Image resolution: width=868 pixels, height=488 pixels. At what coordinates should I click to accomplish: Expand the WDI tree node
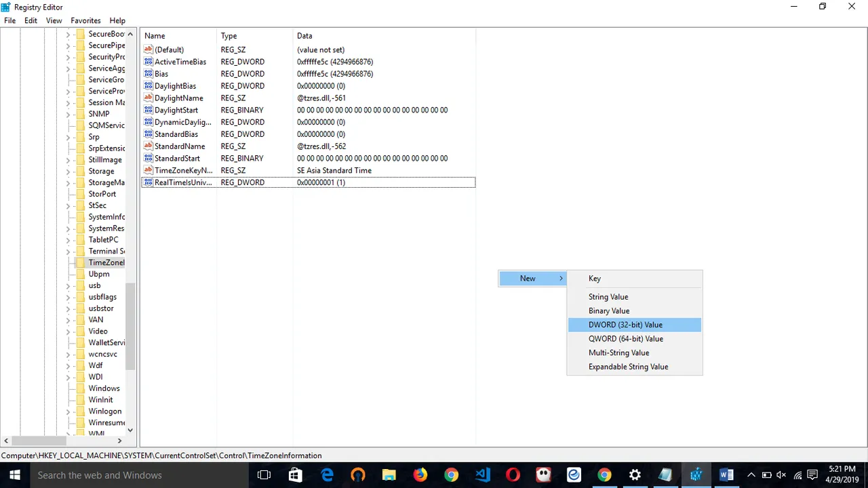click(68, 378)
